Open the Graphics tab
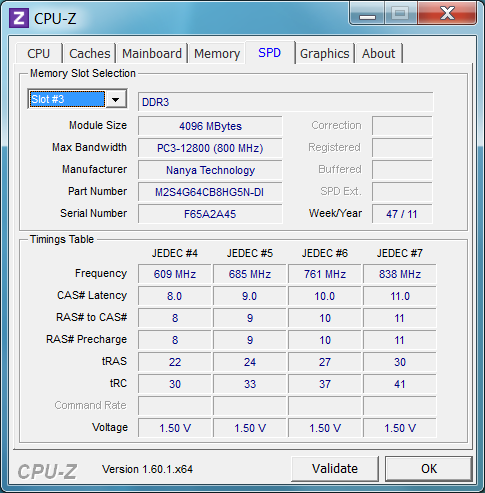 coord(325,53)
